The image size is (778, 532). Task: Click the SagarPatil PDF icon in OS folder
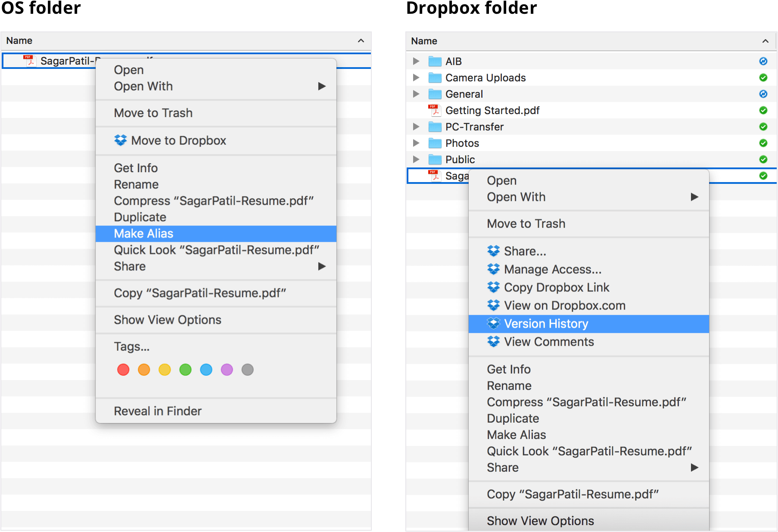tap(29, 61)
